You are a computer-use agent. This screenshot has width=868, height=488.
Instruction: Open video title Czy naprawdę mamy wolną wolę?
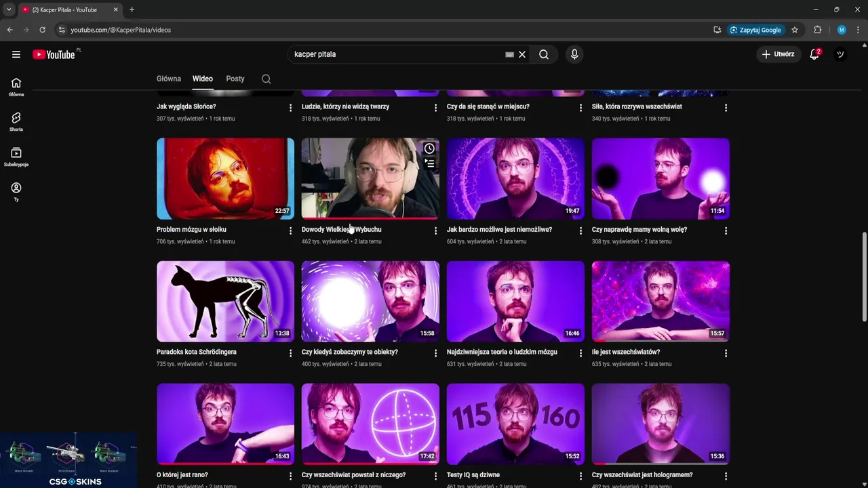tap(639, 230)
